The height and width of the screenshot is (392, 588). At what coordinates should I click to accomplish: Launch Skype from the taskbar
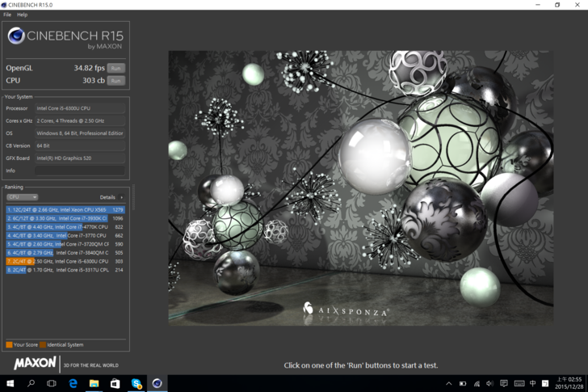click(x=136, y=383)
